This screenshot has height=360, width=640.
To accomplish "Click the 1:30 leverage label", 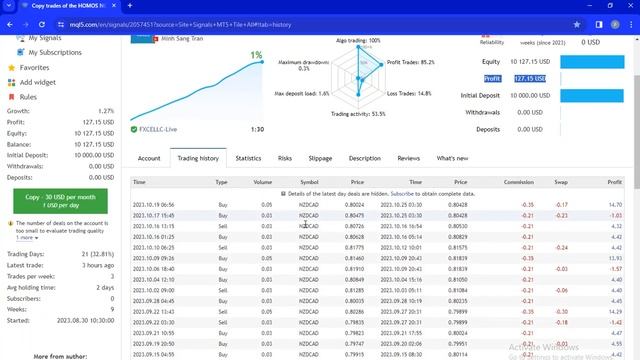I will click(x=257, y=129).
